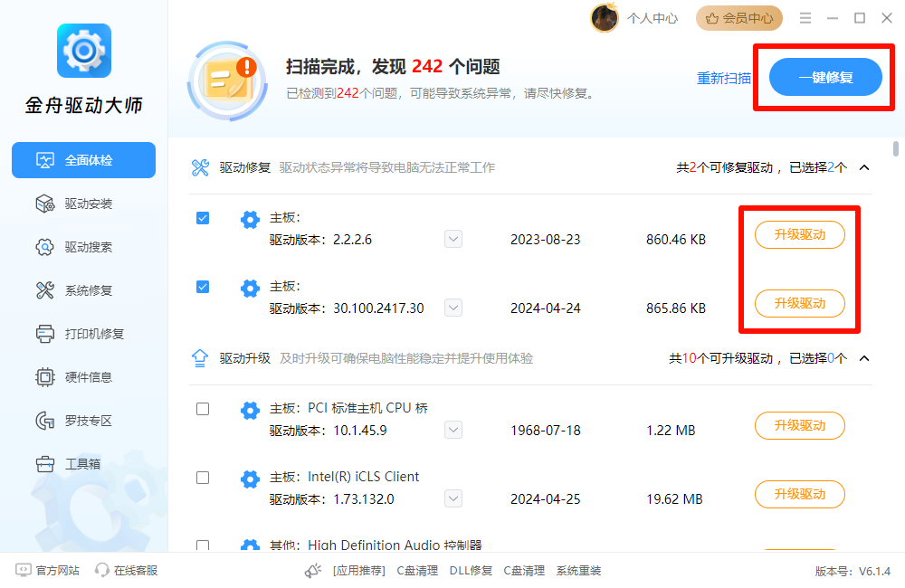Screen dimensions: 905x588
Task: Open the 工具箱 toolbox
Action: [83, 464]
